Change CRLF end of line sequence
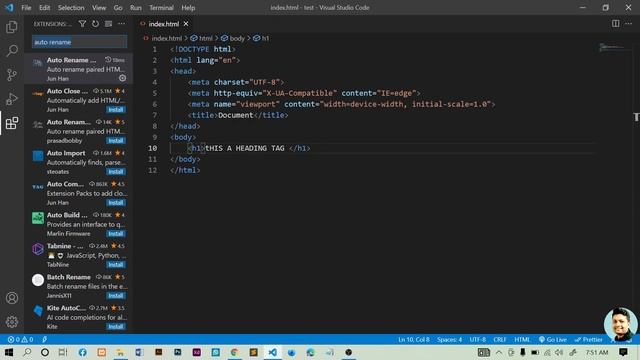The height and width of the screenshot is (360, 640). [x=500, y=340]
